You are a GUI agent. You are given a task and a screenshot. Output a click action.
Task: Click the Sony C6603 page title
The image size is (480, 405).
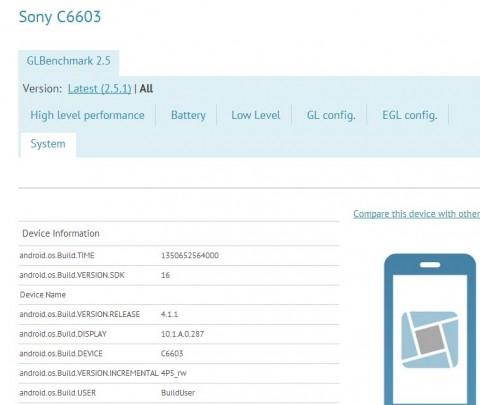click(60, 17)
